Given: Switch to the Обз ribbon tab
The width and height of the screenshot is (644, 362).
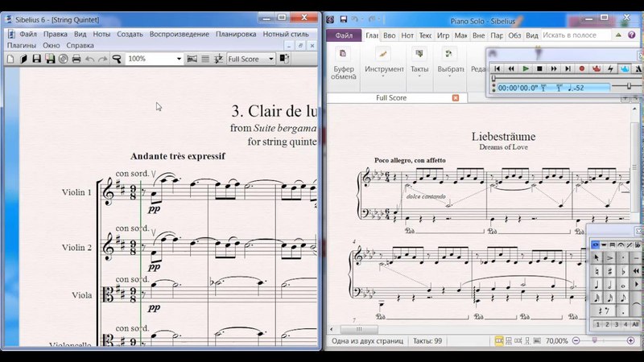Looking at the screenshot, I should (x=514, y=35).
